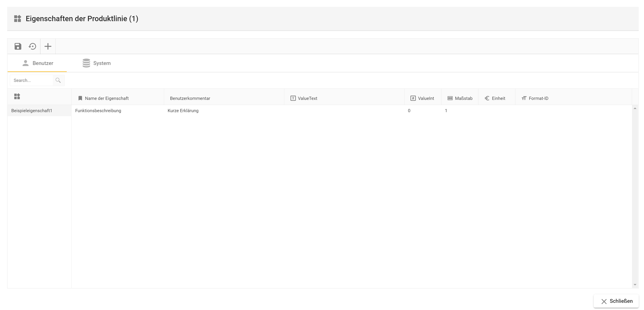Screen dimensions: 644x310
Task: Click the Benutzer person icon
Action: (26, 63)
